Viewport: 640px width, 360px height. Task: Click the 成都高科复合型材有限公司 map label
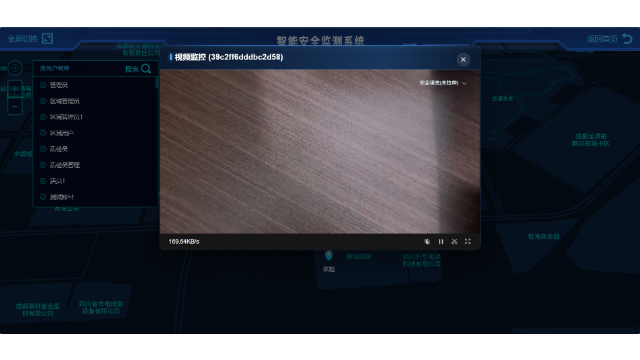(x=38, y=309)
